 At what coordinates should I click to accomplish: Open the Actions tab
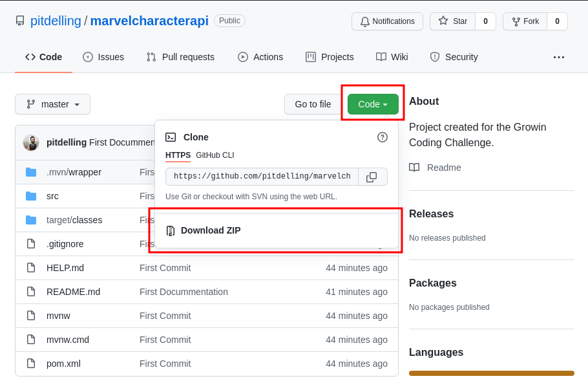click(260, 57)
